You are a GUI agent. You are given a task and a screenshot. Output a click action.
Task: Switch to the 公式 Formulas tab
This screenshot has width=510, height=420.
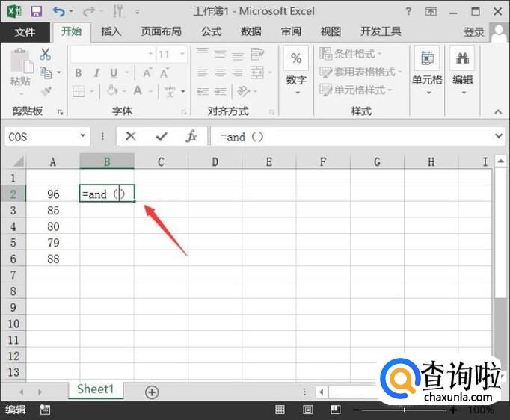click(x=211, y=31)
